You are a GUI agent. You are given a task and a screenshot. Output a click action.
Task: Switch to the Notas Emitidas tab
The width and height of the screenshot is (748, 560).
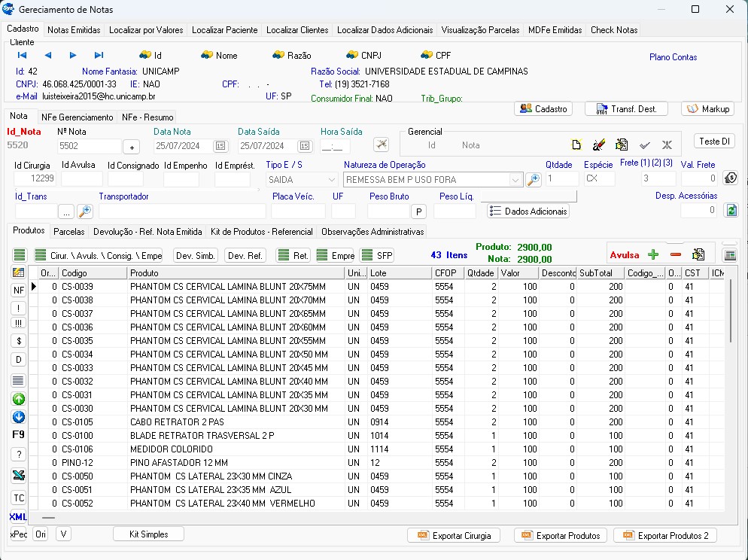coord(74,30)
